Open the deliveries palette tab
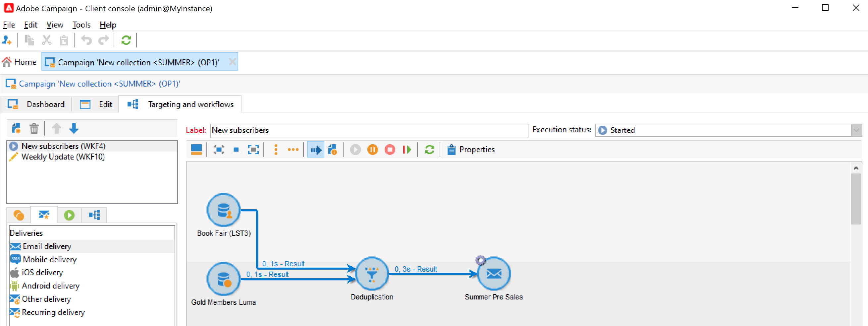This screenshot has width=868, height=326. coord(44,215)
